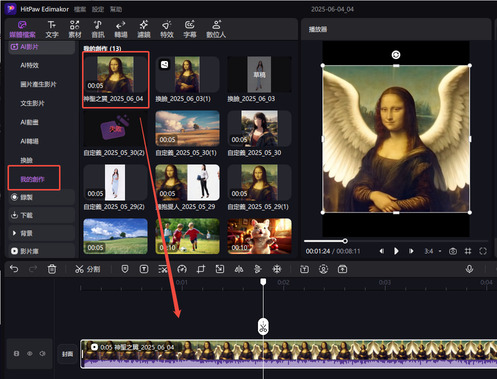Play the preview video

396,251
